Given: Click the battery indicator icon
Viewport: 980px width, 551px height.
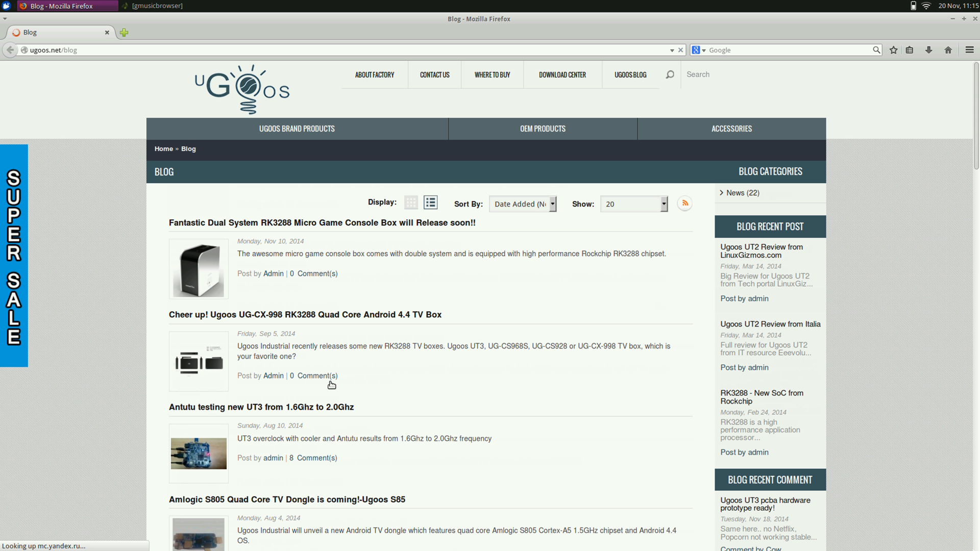Looking at the screenshot, I should pyautogui.click(x=913, y=6).
